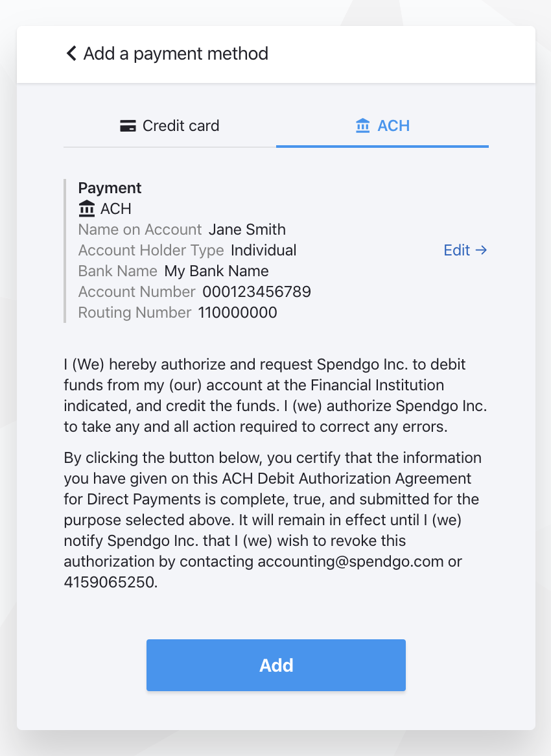Viewport: 551px width, 756px height.
Task: Click the back chevron in the header
Action: pyautogui.click(x=71, y=53)
